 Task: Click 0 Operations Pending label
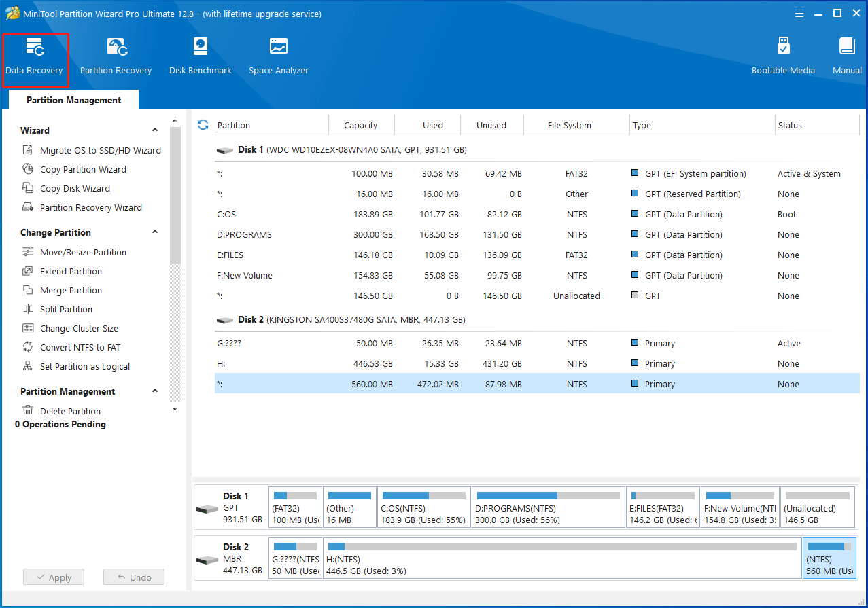pyautogui.click(x=60, y=424)
